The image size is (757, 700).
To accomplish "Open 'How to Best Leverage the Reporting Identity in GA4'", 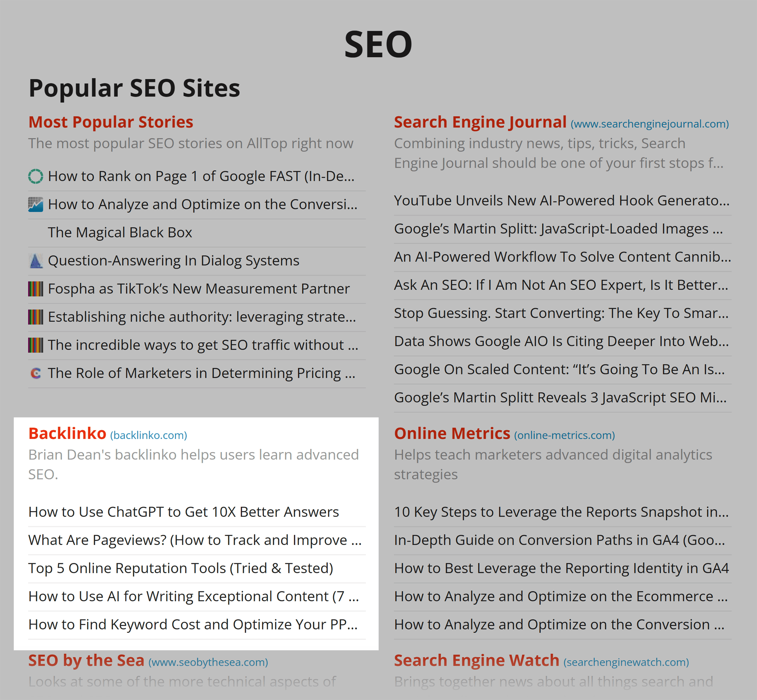I will 561,568.
